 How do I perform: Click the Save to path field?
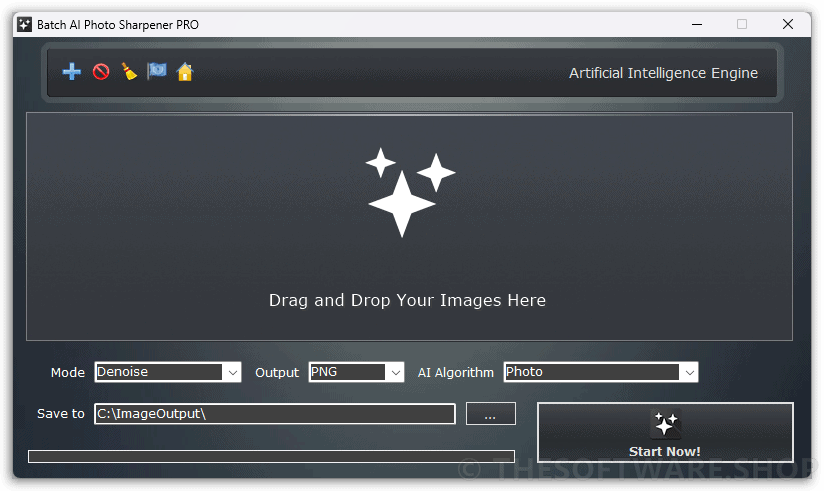point(275,414)
